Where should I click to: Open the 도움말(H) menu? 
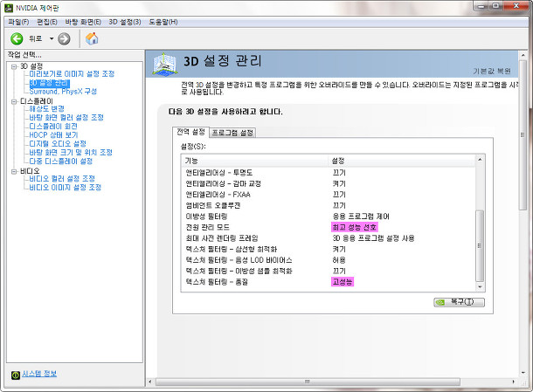point(163,22)
